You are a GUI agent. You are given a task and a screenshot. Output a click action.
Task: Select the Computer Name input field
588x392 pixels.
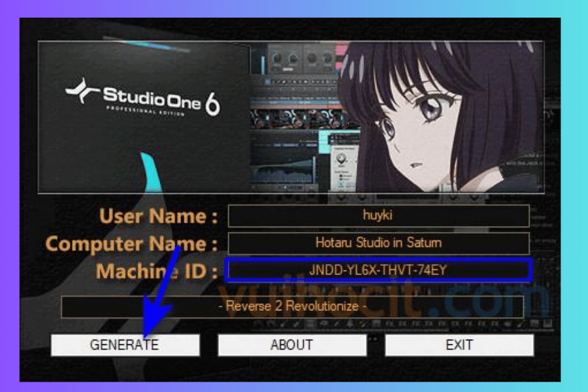378,243
